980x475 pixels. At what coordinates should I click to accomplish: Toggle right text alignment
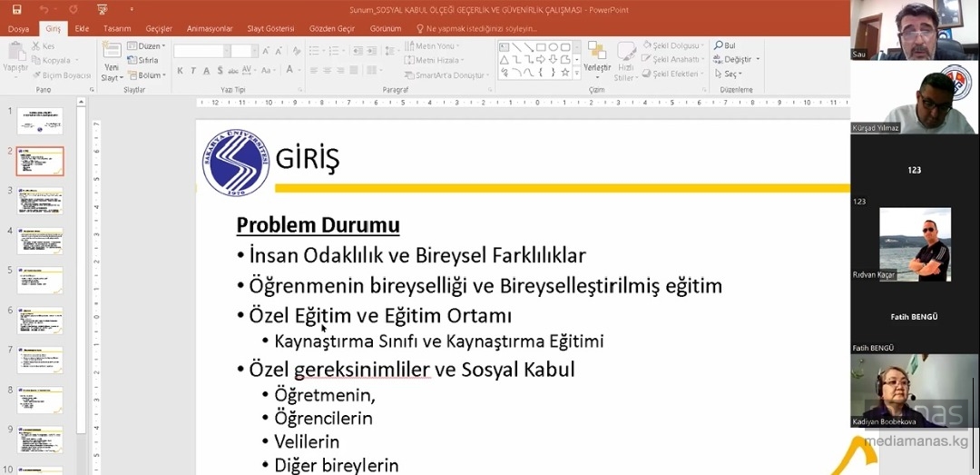(x=340, y=71)
